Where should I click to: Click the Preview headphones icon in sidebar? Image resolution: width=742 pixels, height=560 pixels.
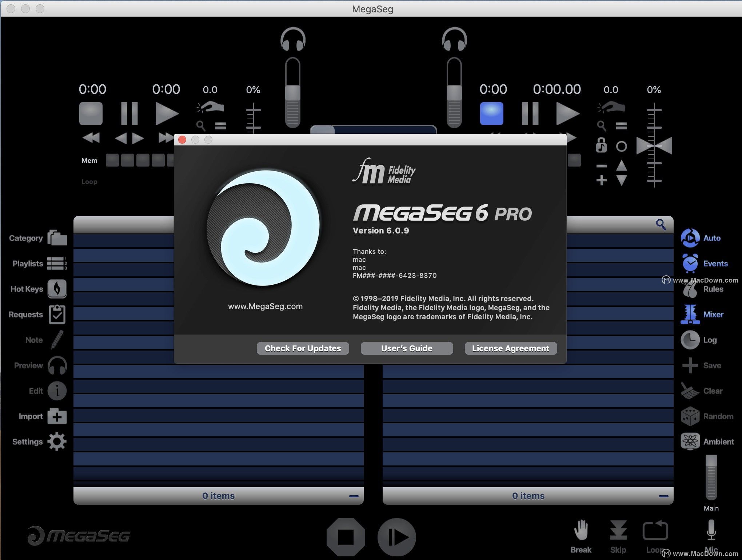57,365
